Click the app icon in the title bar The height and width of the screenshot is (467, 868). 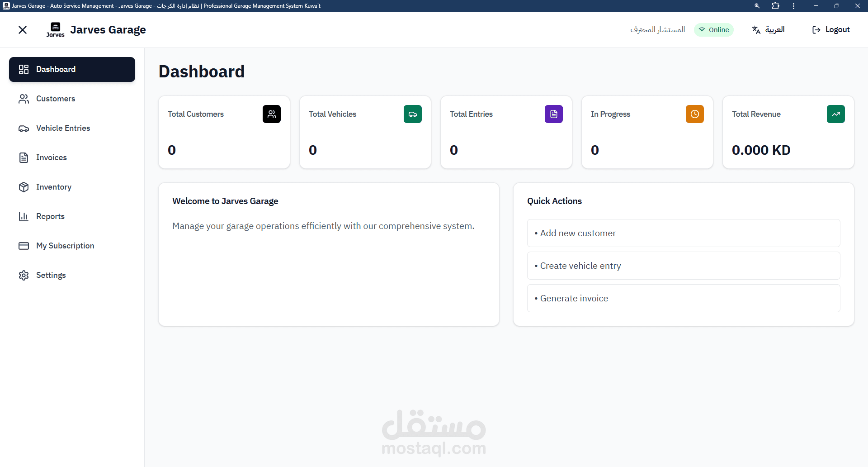pos(6,6)
